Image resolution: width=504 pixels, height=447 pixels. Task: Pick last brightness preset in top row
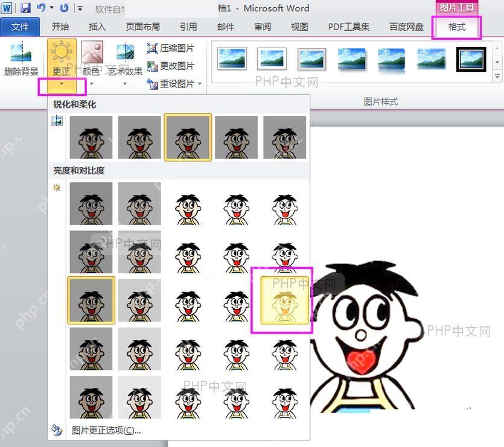(285, 203)
